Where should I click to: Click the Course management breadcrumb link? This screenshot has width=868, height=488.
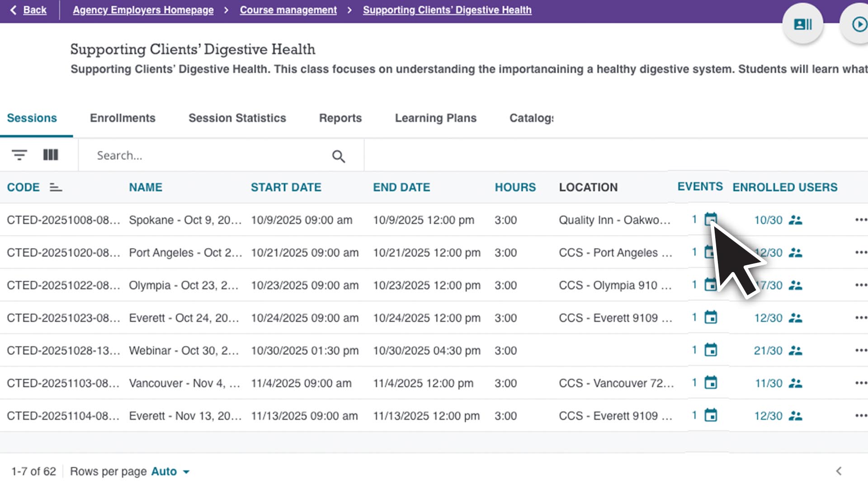pos(288,10)
